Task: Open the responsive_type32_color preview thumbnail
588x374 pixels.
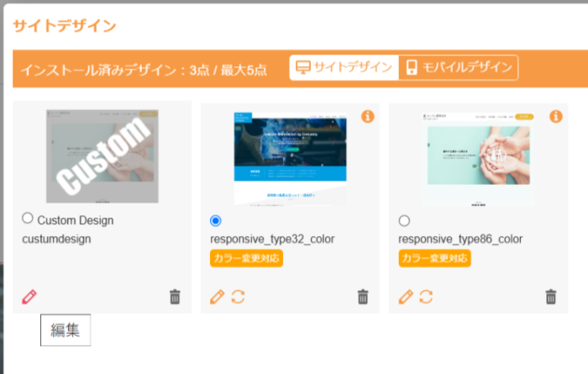Action: point(291,159)
